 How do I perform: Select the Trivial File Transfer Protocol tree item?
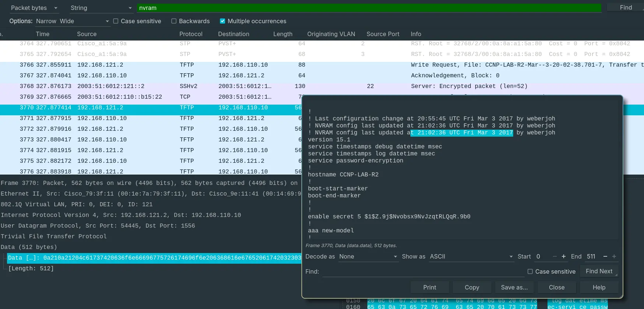pyautogui.click(x=54, y=236)
